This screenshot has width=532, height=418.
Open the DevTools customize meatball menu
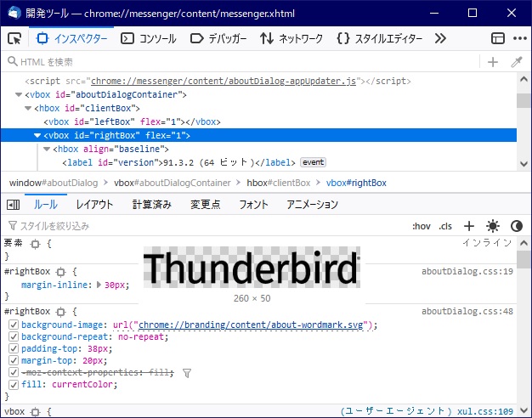(x=518, y=38)
